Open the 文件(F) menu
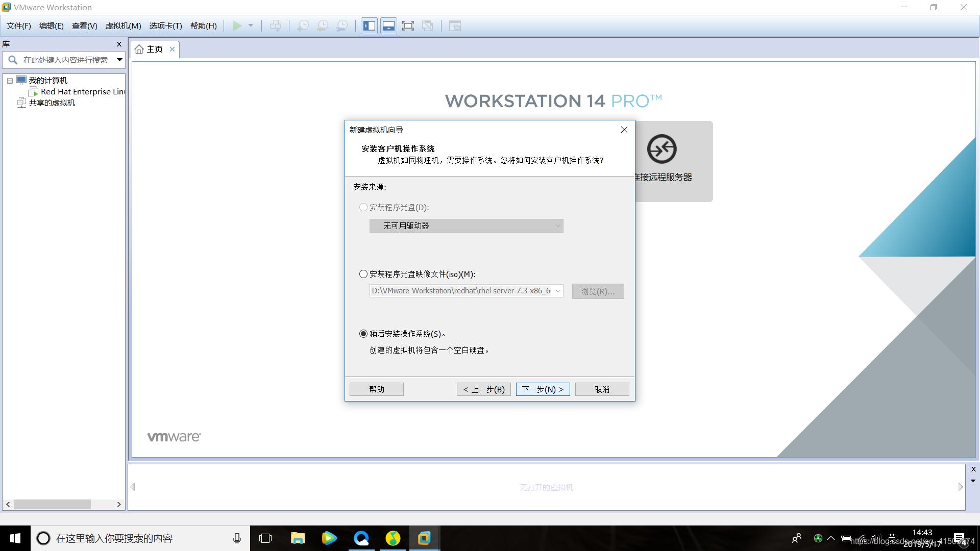Viewport: 980px width, 551px height. tap(19, 26)
